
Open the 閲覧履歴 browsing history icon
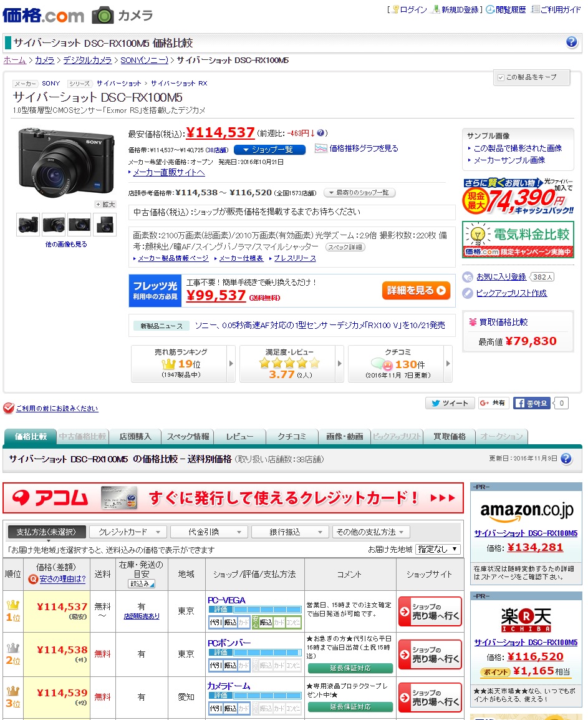point(491,9)
